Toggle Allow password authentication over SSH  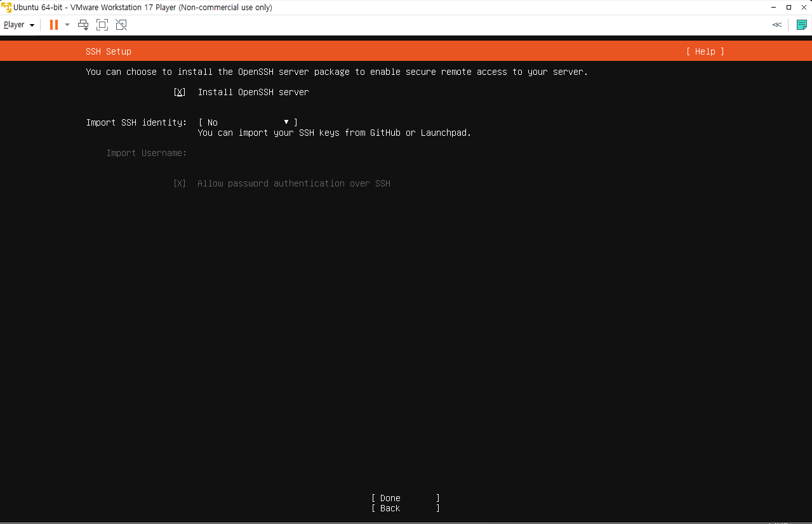tap(180, 183)
